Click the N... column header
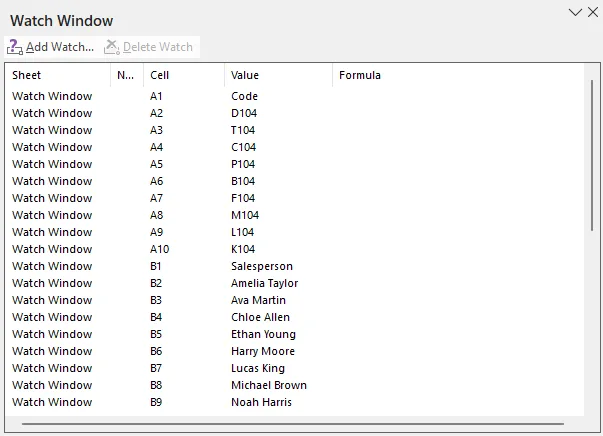The height and width of the screenshot is (436, 603). tap(127, 75)
